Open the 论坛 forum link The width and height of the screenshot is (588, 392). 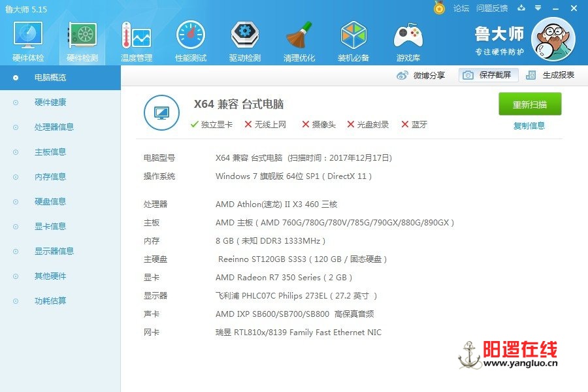(x=461, y=8)
